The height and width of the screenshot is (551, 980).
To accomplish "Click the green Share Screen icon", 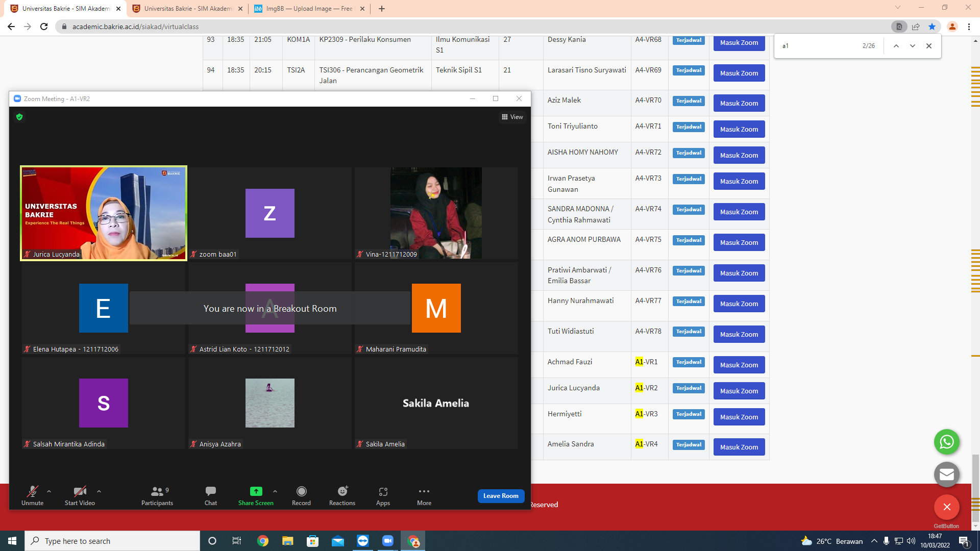I will (x=256, y=491).
